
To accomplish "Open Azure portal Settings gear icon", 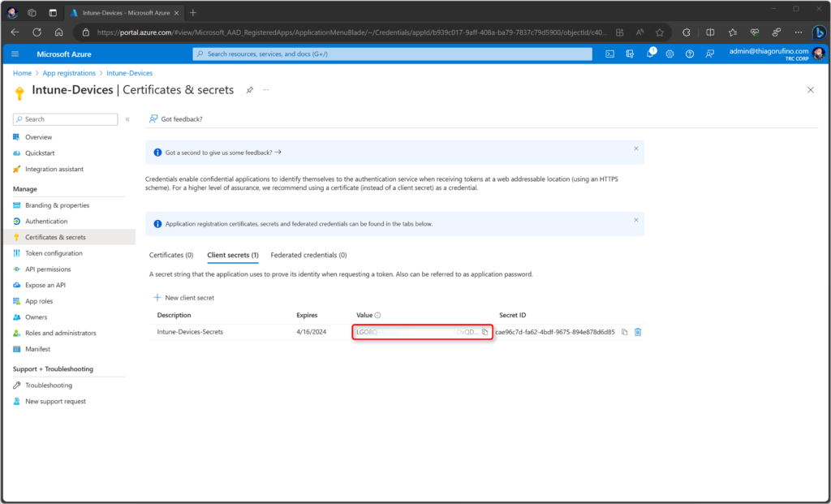I will 670,54.
